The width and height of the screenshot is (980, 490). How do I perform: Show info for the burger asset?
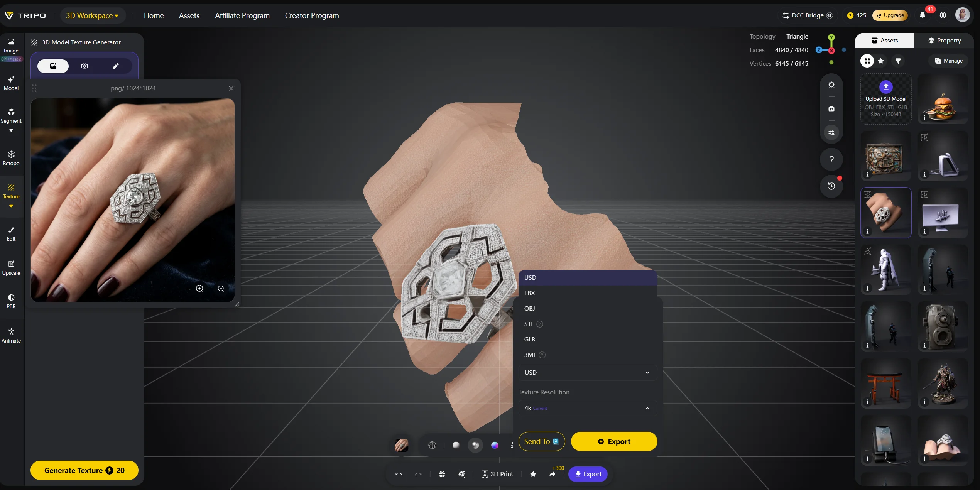[924, 118]
